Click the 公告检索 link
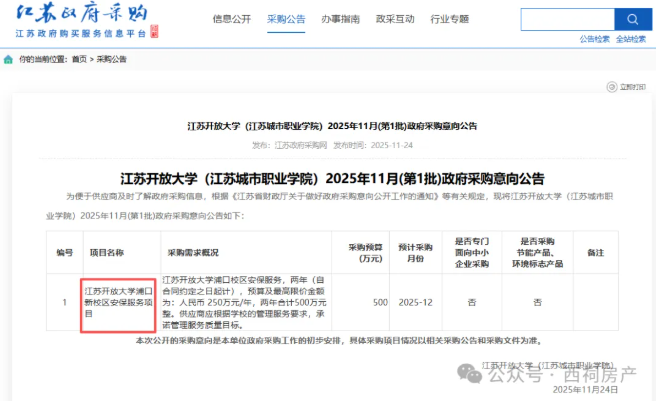This screenshot has width=656, height=403. (594, 39)
